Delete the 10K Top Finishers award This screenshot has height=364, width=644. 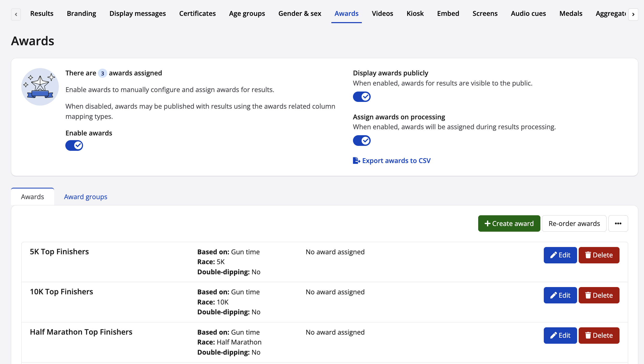[599, 295]
